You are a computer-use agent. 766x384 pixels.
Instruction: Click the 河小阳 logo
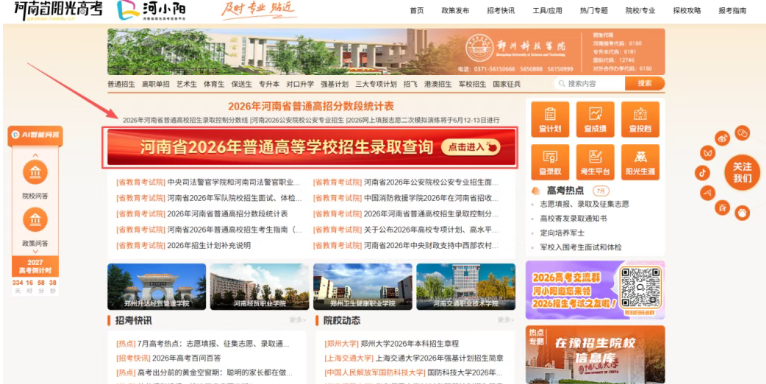151,10
